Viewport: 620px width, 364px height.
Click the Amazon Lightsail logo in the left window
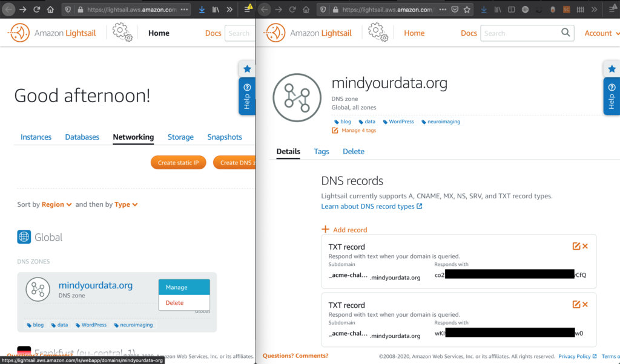(x=52, y=33)
